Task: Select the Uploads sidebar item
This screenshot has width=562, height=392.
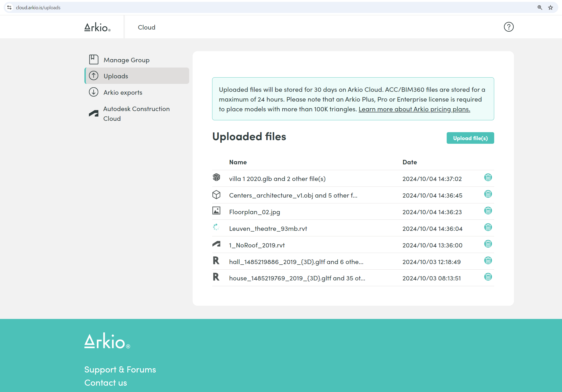Action: pyautogui.click(x=137, y=76)
